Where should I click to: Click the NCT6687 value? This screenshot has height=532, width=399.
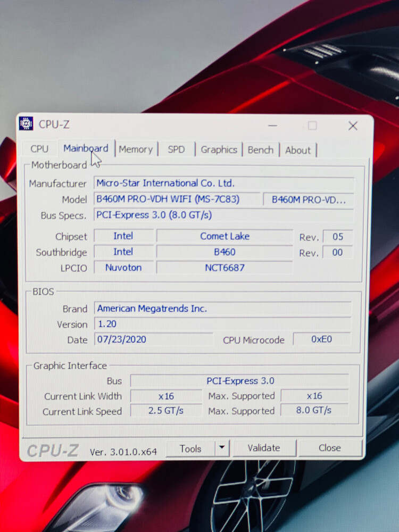tap(225, 268)
